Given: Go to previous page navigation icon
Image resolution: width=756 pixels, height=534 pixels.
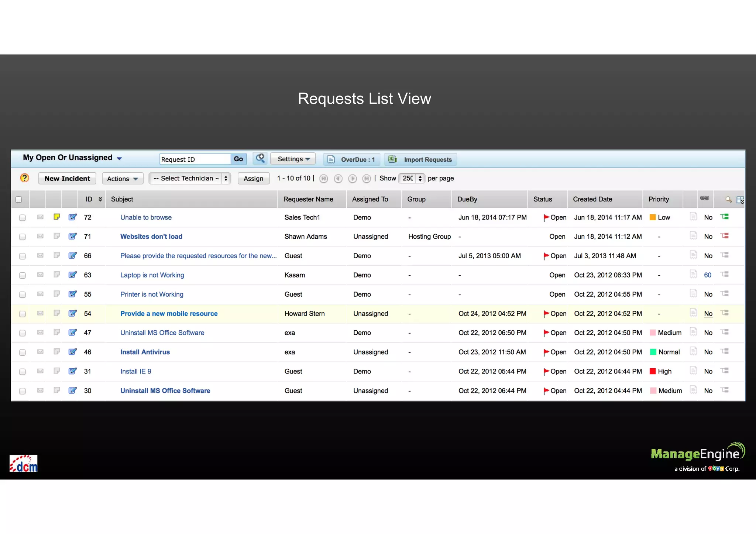Looking at the screenshot, I should click(x=338, y=179).
